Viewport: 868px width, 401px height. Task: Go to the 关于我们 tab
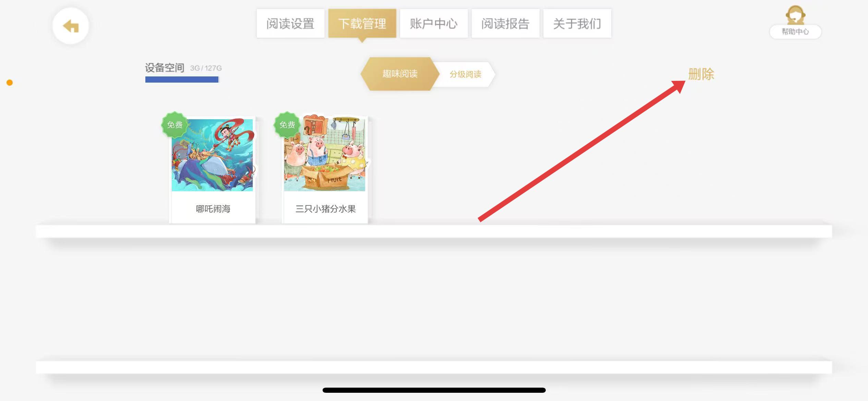pyautogui.click(x=577, y=24)
